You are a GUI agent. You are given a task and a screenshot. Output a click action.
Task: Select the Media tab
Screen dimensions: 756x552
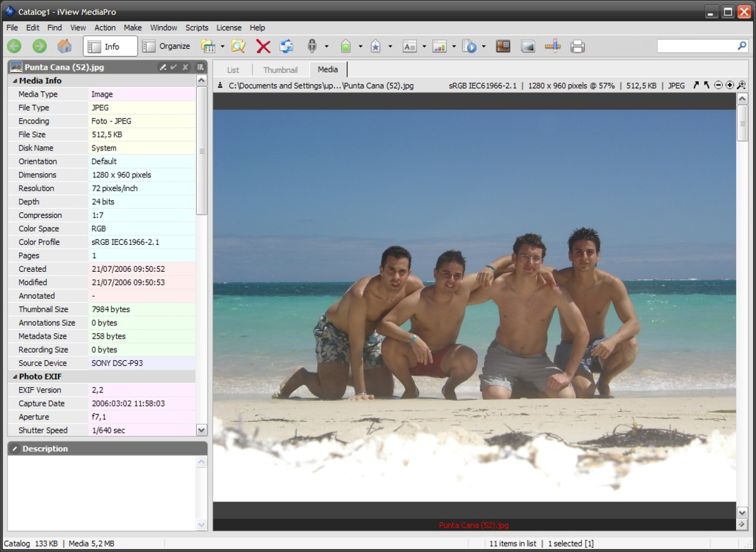(x=328, y=70)
